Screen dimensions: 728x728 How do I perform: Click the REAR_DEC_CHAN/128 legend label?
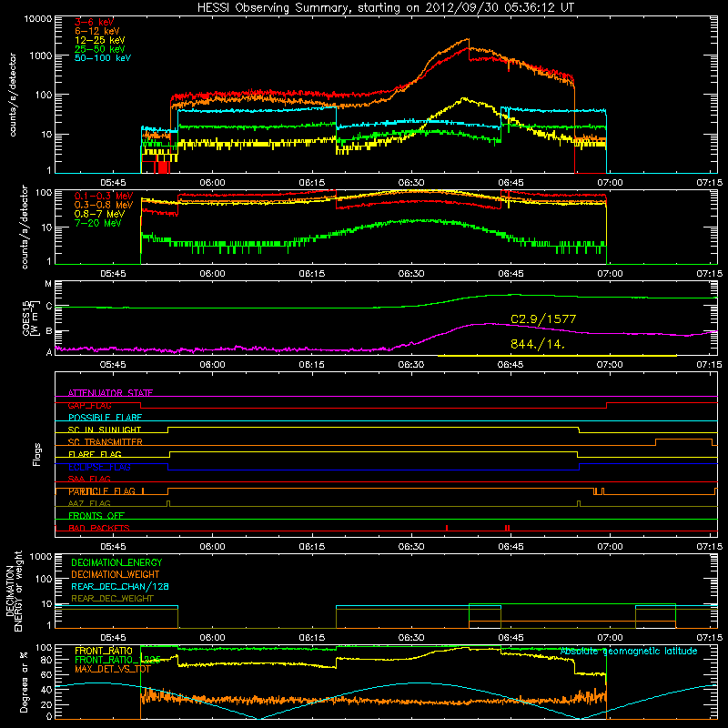[120, 587]
